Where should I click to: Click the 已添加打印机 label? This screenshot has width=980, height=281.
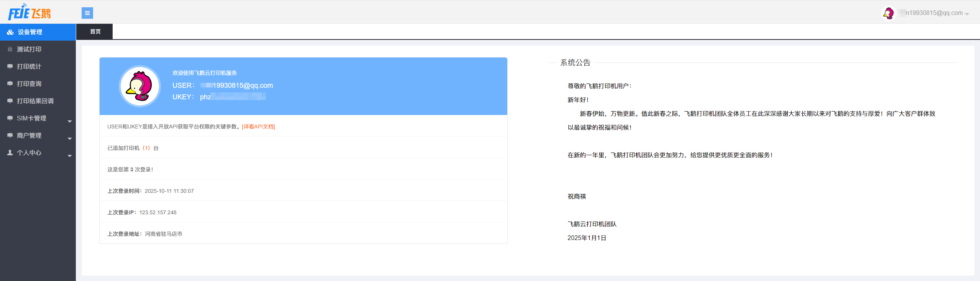tap(123, 148)
